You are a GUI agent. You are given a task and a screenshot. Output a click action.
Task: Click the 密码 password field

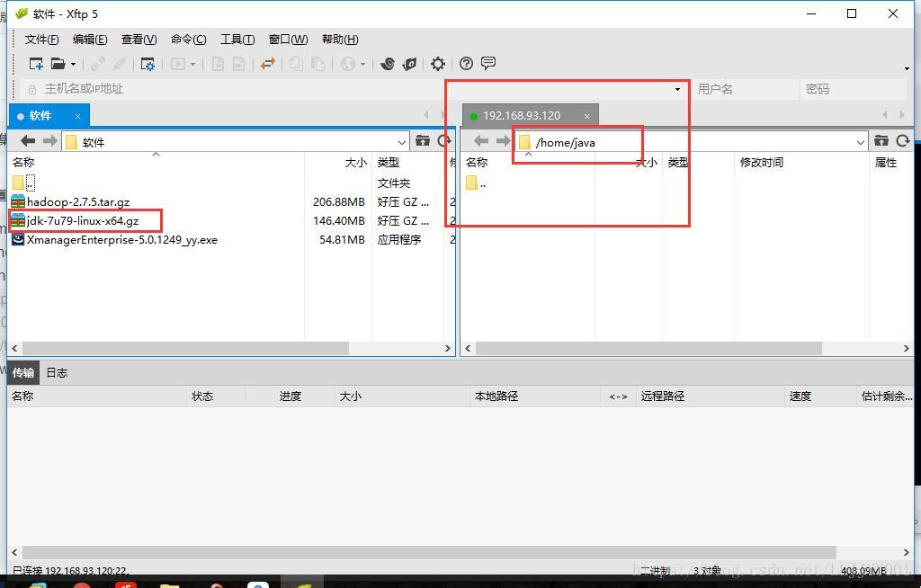coord(853,89)
